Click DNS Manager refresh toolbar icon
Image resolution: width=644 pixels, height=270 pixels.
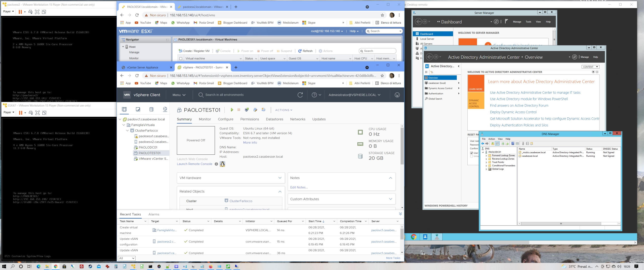pyautogui.click(x=503, y=144)
